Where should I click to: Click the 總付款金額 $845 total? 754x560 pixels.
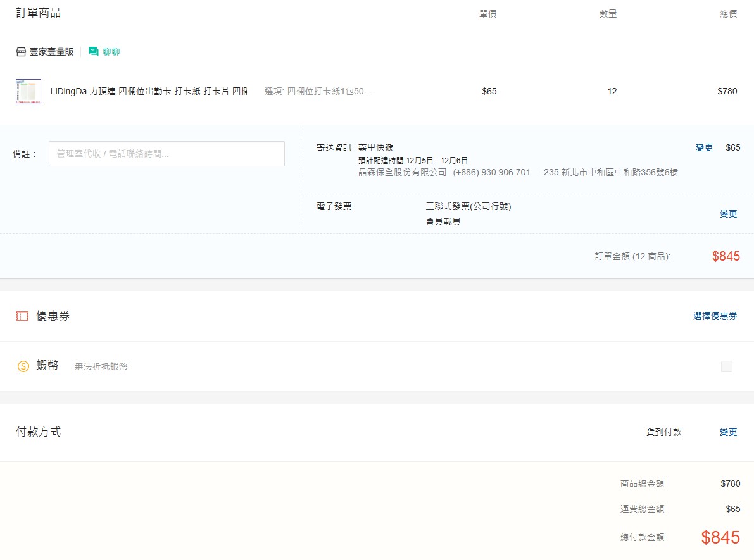(x=720, y=537)
